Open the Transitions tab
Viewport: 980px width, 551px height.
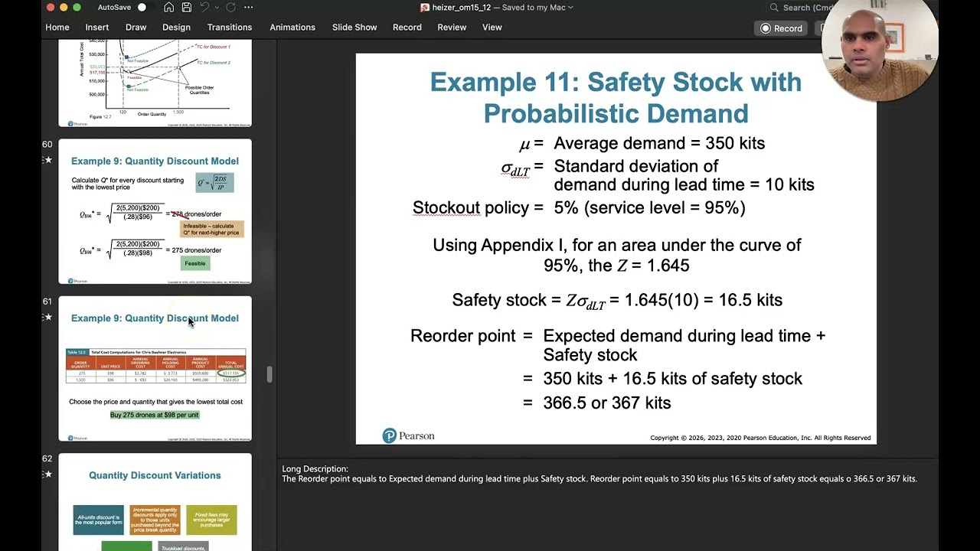230,28
